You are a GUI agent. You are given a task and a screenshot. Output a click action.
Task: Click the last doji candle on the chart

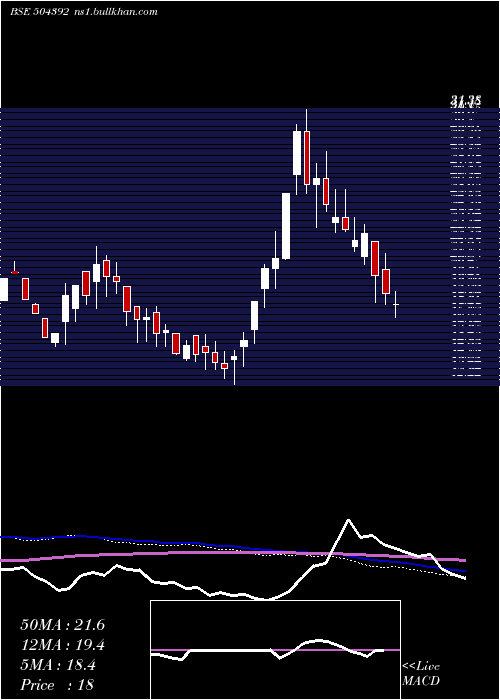click(396, 304)
